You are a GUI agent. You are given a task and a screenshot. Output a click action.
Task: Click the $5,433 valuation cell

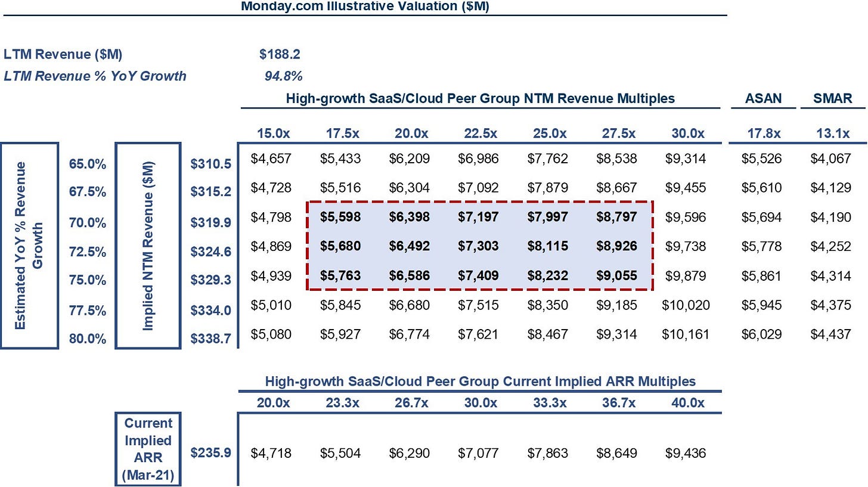(x=340, y=159)
